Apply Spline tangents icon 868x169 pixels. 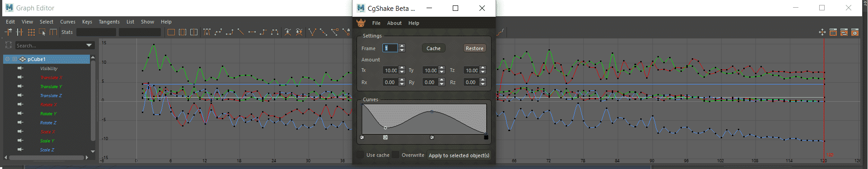click(218, 32)
